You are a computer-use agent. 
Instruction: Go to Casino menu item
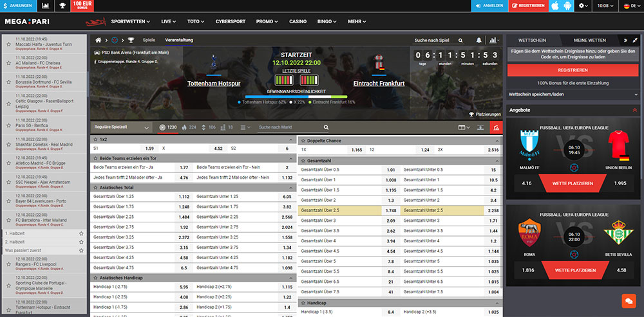[x=298, y=21]
